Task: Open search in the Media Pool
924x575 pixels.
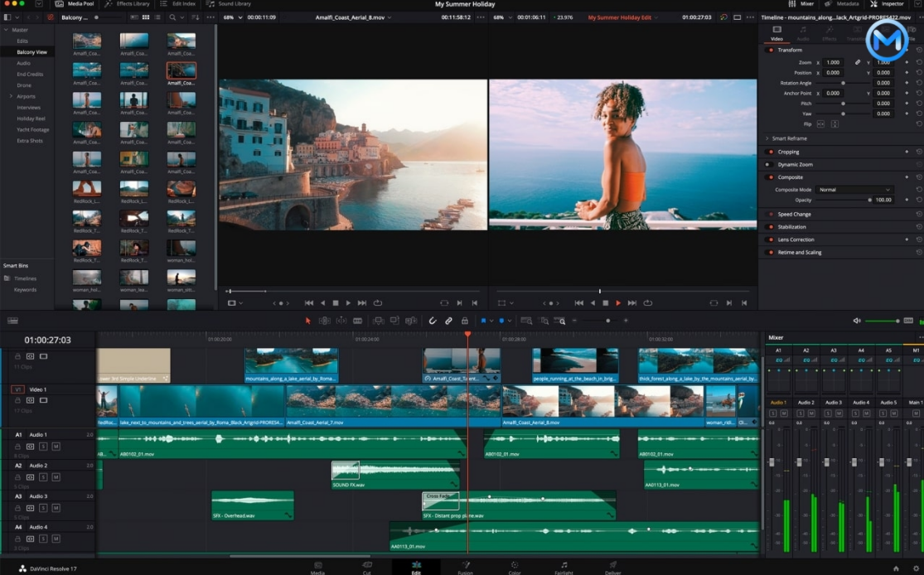Action: pos(172,17)
